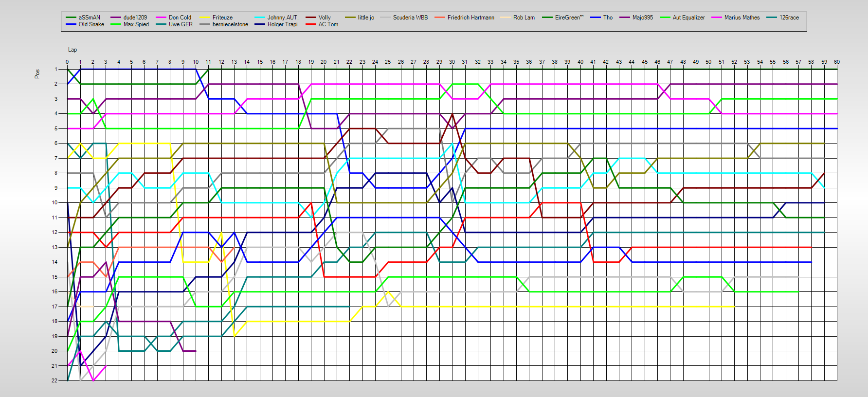Select lap number 5 on the axis
The width and height of the screenshot is (868, 397).
131,62
